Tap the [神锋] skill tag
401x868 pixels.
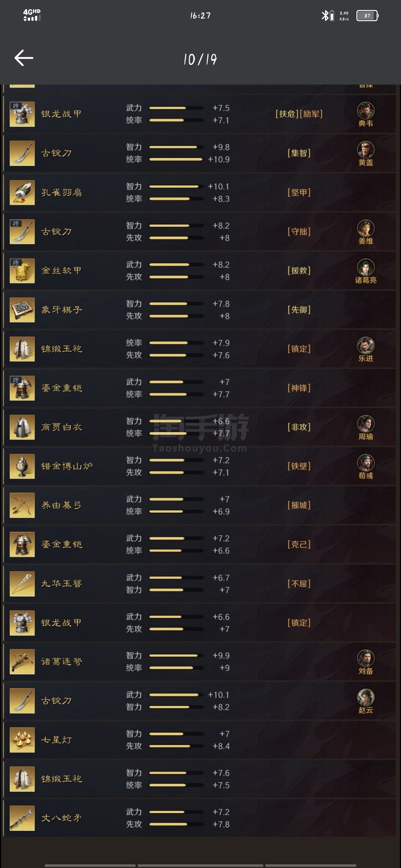pos(299,388)
